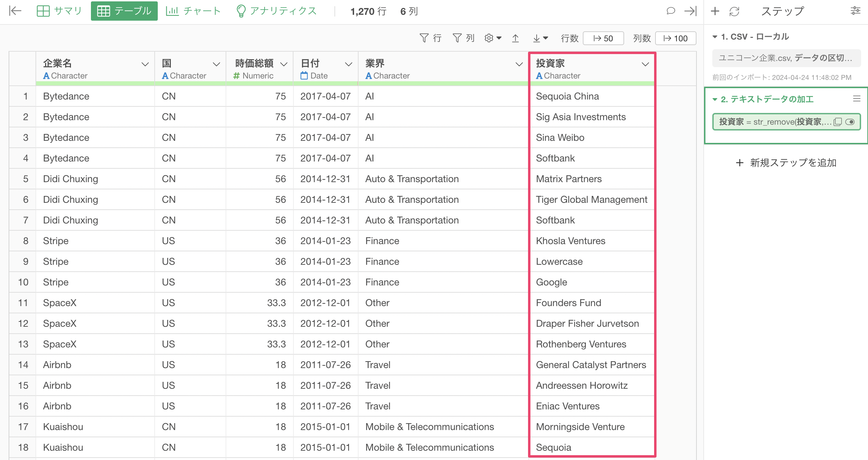Image resolution: width=868 pixels, height=460 pixels.
Task: Click the 33.3 value in row 11
Action: [x=277, y=303]
